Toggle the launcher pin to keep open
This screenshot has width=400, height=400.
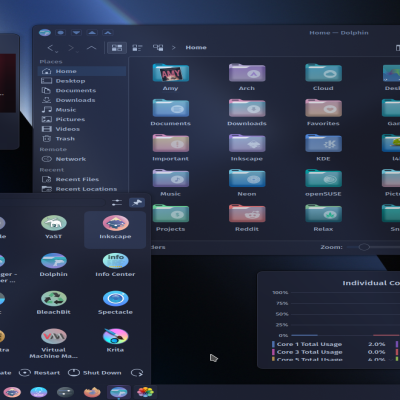[x=137, y=202]
